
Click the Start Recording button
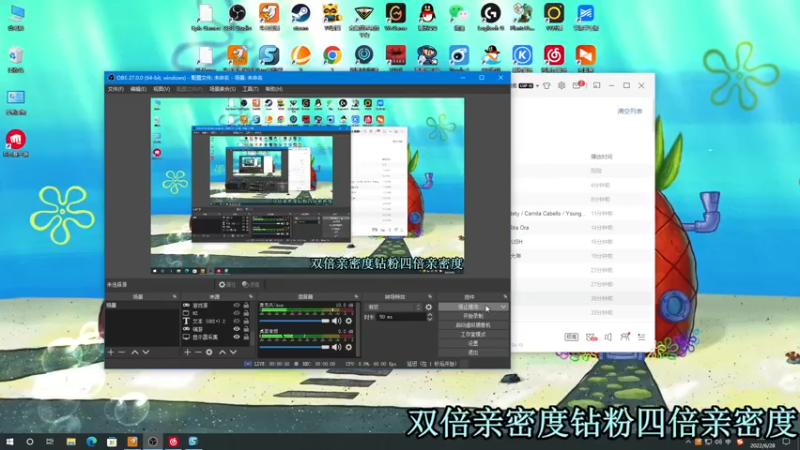coord(473,316)
